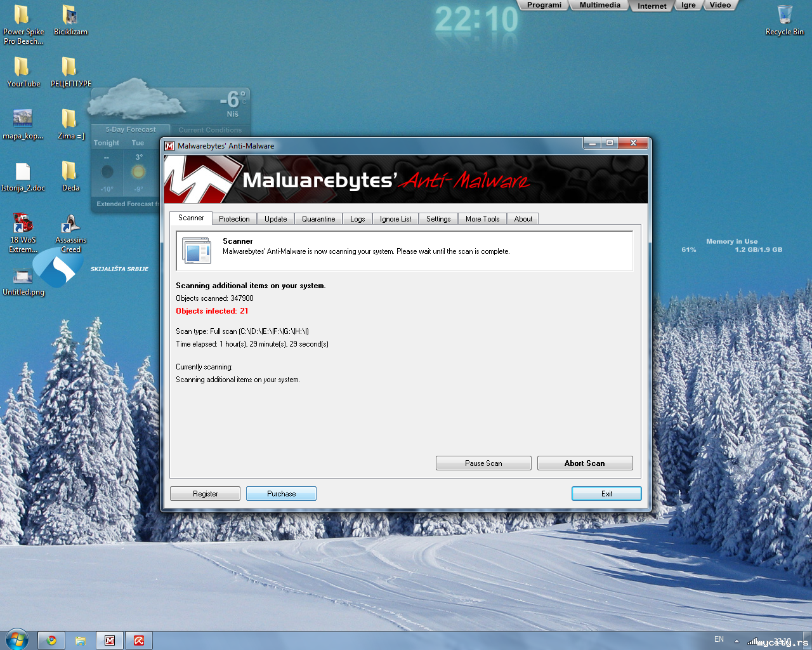This screenshot has width=812, height=650.
Task: Open the Multimedia dock tab
Action: (600, 5)
